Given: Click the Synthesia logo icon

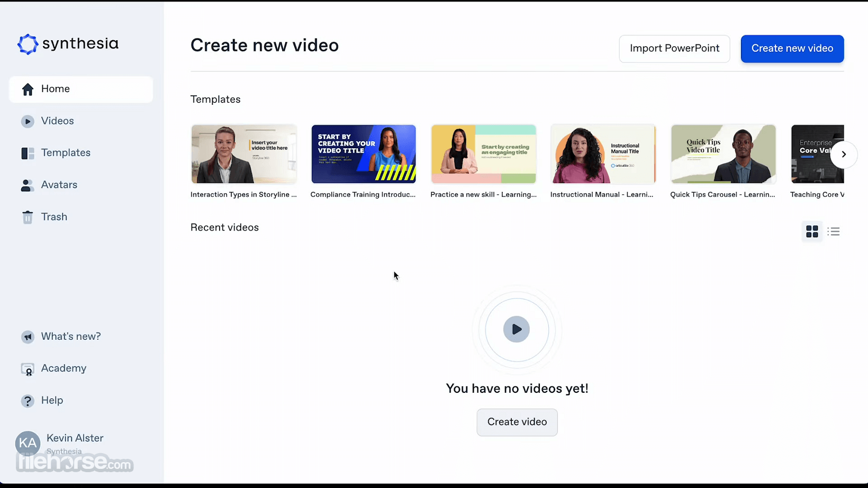Looking at the screenshot, I should [28, 44].
